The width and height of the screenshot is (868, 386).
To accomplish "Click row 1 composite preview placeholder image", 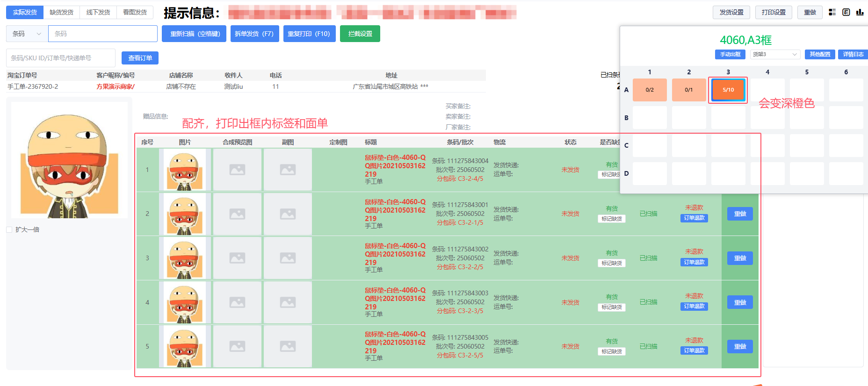I will [x=237, y=170].
